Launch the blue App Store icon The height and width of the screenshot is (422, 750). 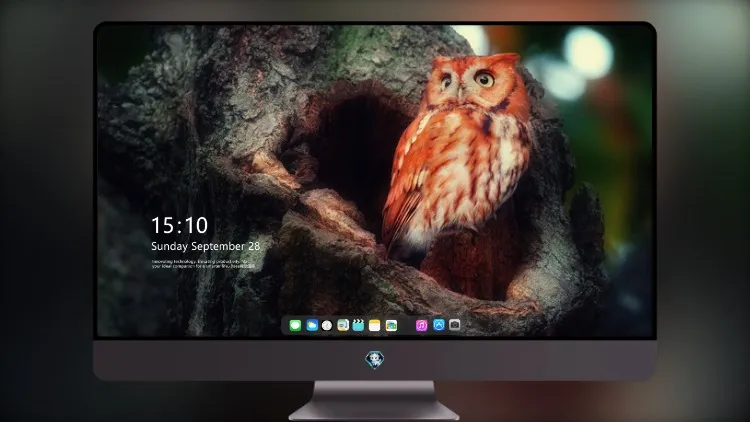(439, 325)
